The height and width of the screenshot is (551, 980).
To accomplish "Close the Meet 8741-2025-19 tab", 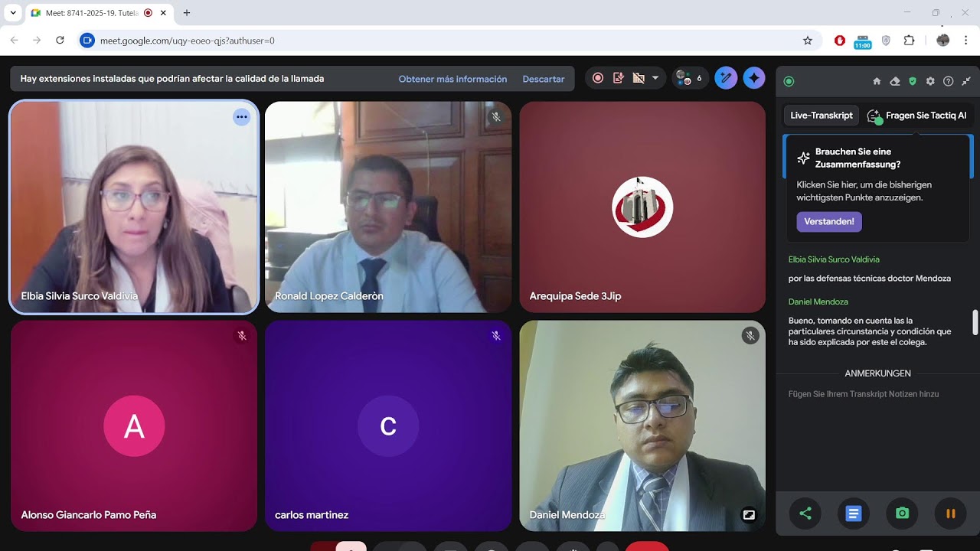I will 163,13.
